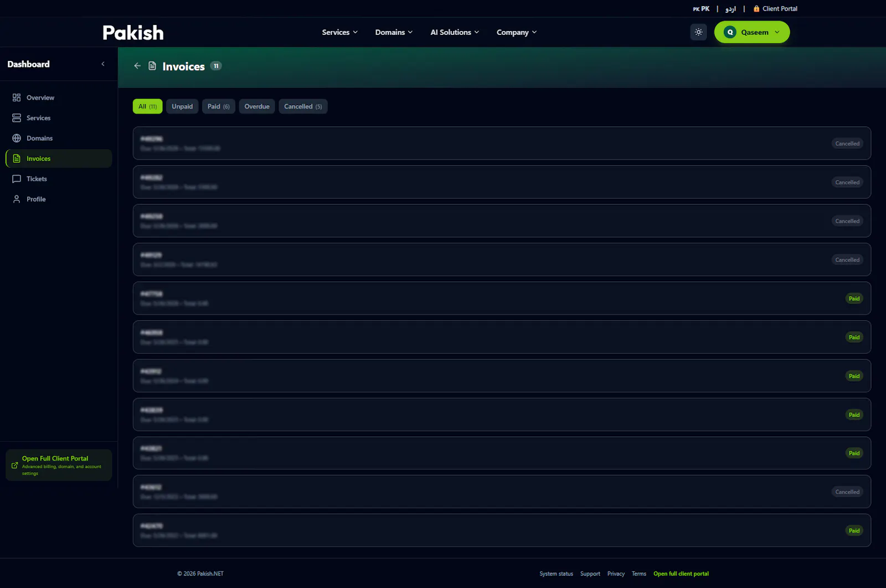Viewport: 886px width, 588px height.
Task: Open Overview in the sidebar
Action: [59, 98]
